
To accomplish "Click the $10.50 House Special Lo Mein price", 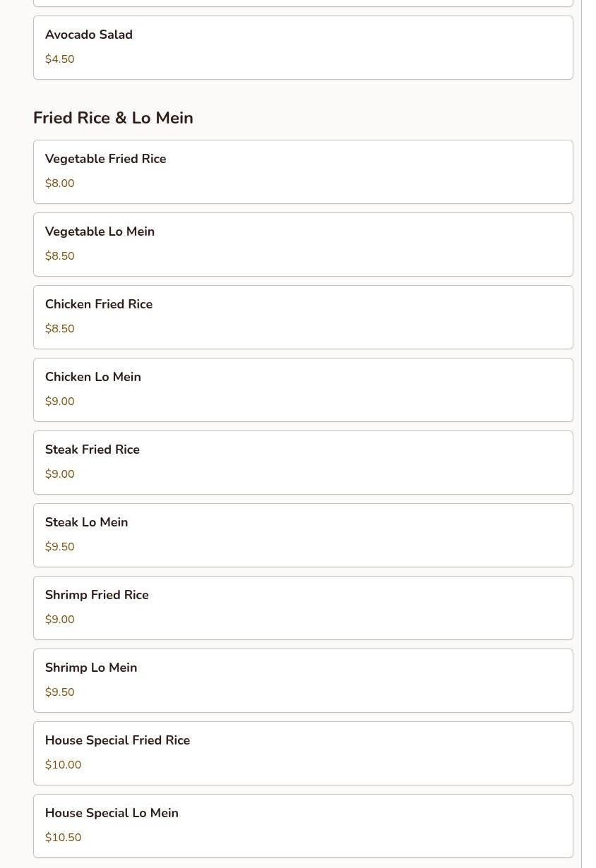I will click(x=64, y=838).
